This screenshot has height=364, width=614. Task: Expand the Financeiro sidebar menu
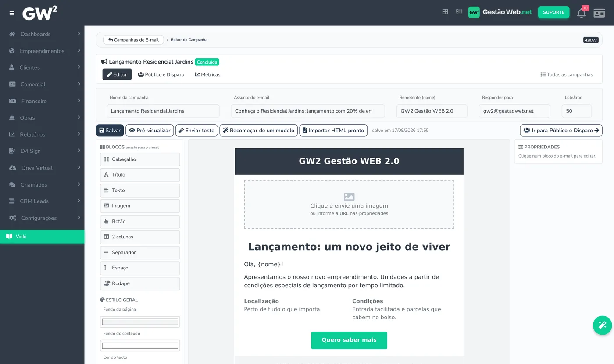42,101
